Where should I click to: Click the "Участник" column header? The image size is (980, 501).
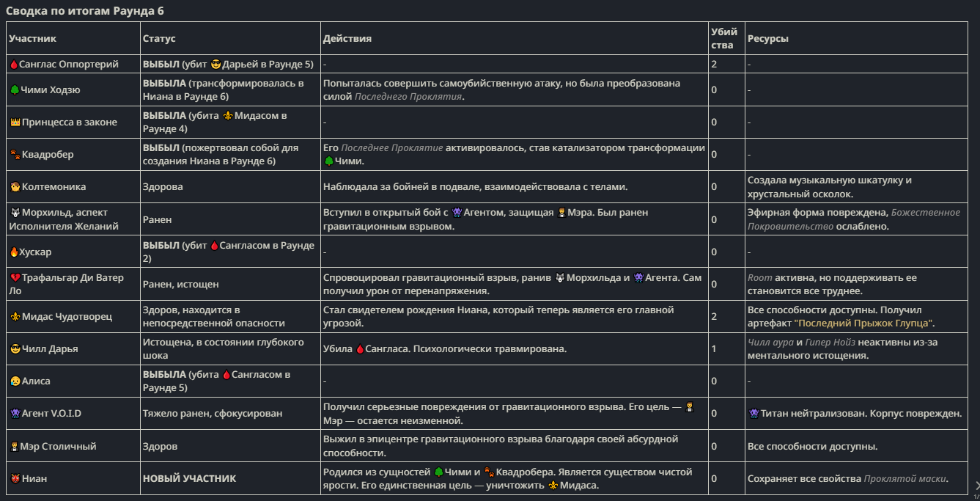point(33,39)
